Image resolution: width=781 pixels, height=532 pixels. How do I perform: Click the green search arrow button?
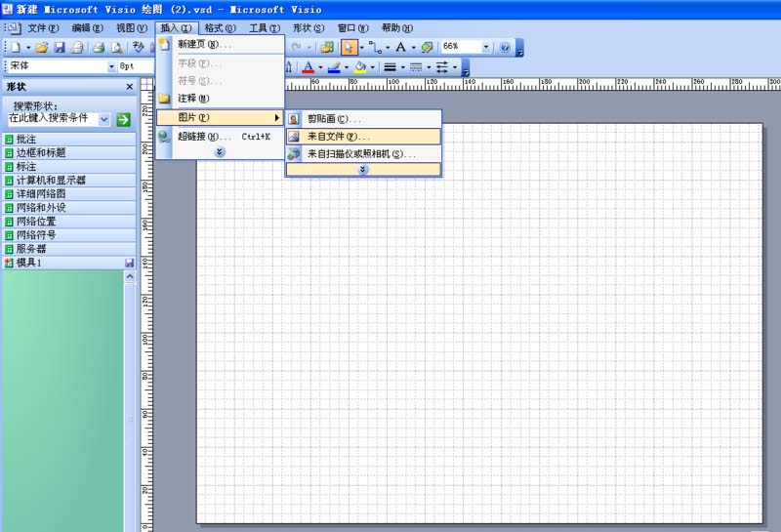pyautogui.click(x=123, y=119)
